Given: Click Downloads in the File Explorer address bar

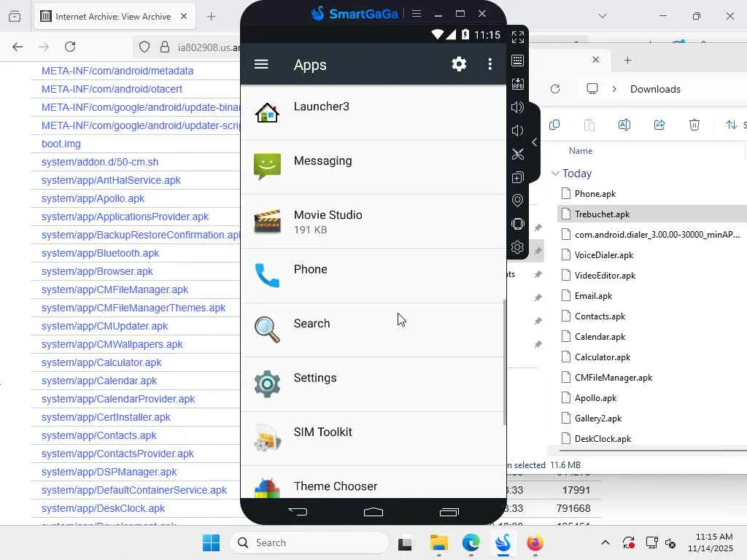Looking at the screenshot, I should pos(655,89).
